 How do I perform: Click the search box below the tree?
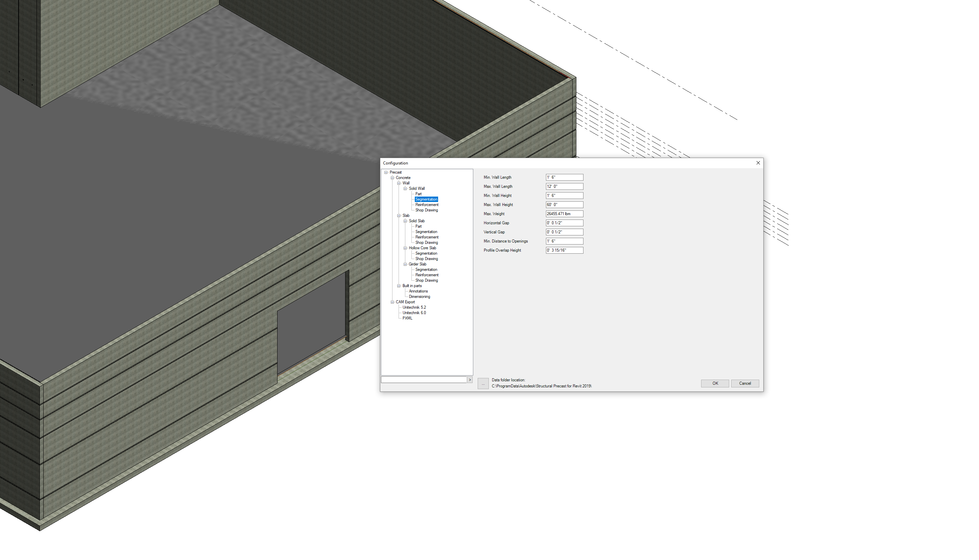click(423, 380)
